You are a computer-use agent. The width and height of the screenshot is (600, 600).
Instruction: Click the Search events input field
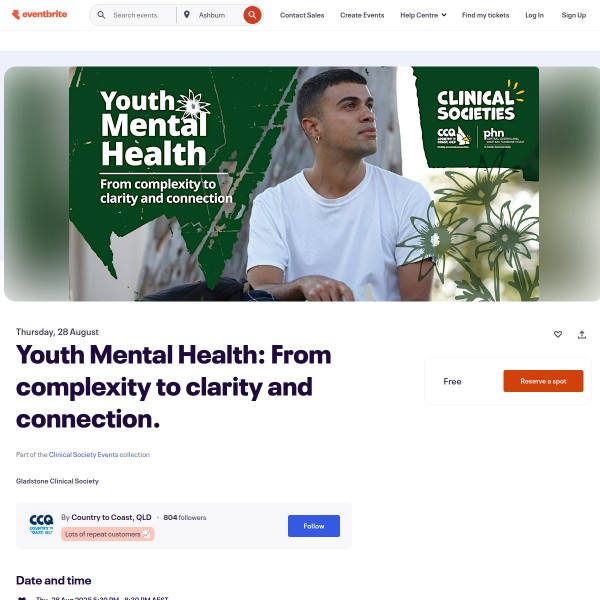[x=142, y=15]
